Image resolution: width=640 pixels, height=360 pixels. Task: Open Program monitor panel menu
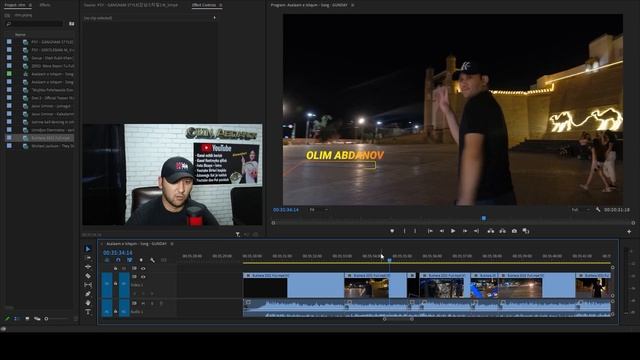point(353,5)
